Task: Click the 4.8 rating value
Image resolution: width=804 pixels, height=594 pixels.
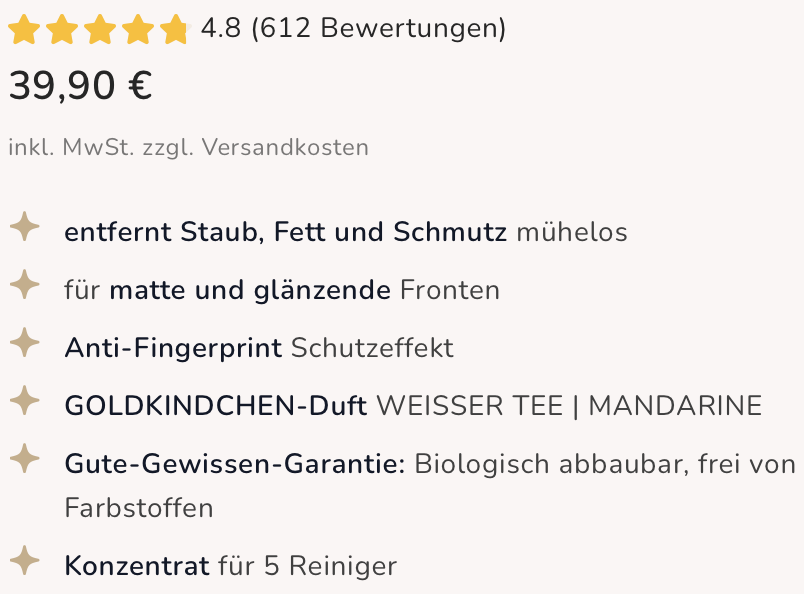Action: (220, 28)
